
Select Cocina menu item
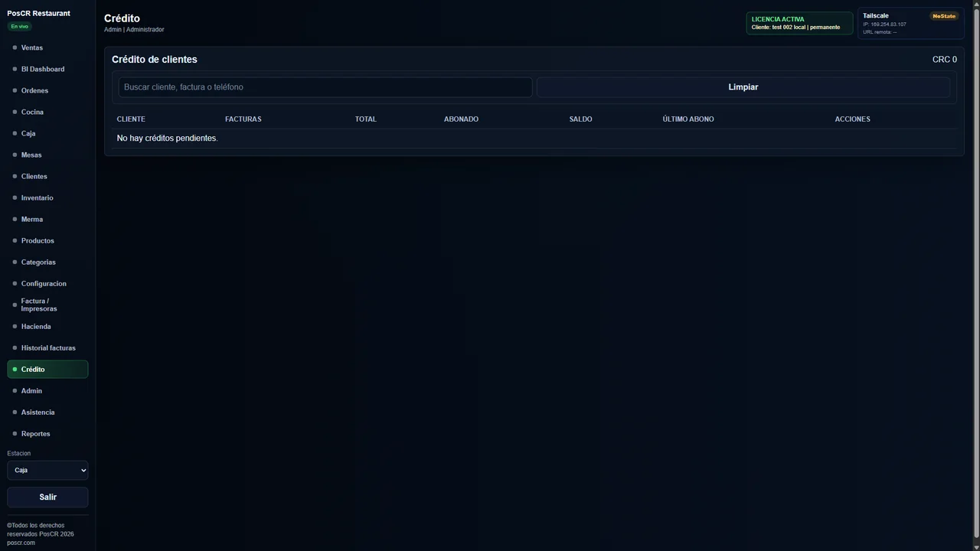[x=47, y=112]
